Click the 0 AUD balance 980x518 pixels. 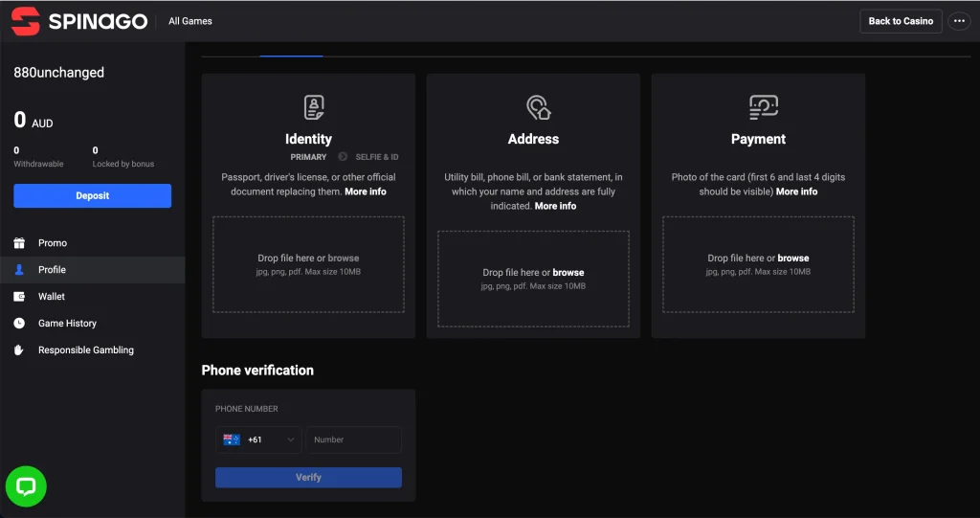(x=33, y=120)
